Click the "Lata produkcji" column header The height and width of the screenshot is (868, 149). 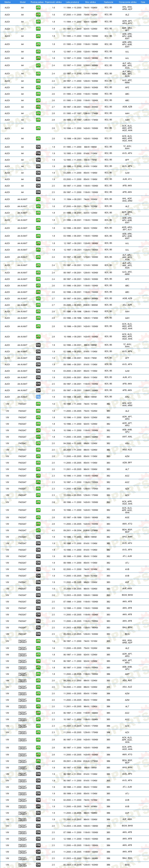(x=72, y=2)
